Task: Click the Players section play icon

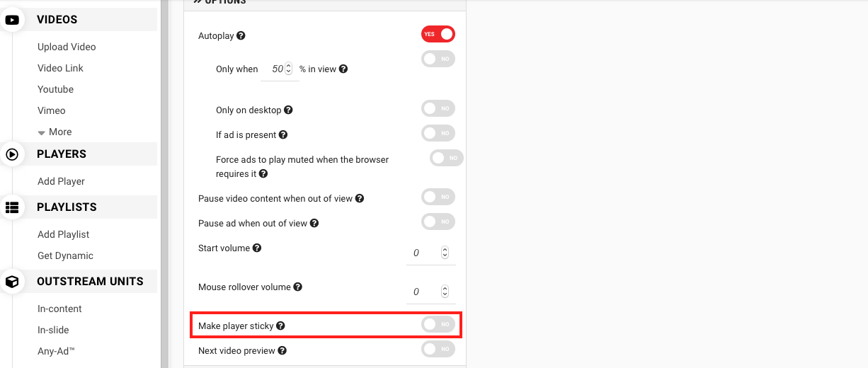Action: [12, 154]
